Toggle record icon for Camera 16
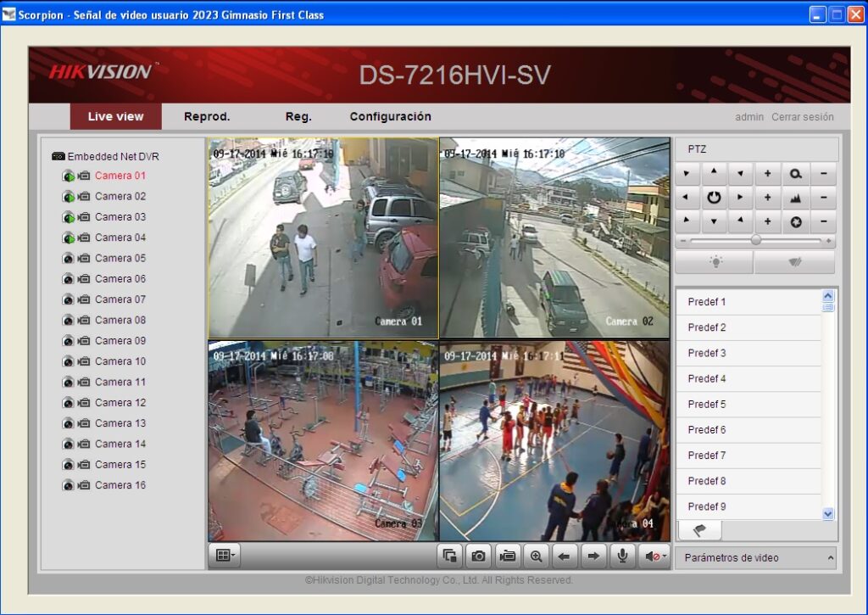The image size is (868, 615). tap(84, 485)
